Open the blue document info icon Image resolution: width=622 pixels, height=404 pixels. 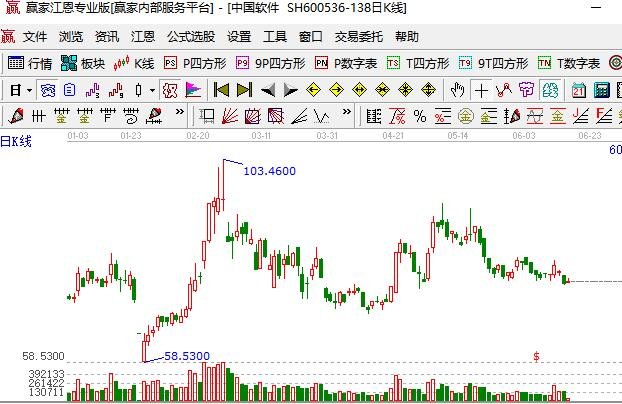pyautogui.click(x=69, y=90)
